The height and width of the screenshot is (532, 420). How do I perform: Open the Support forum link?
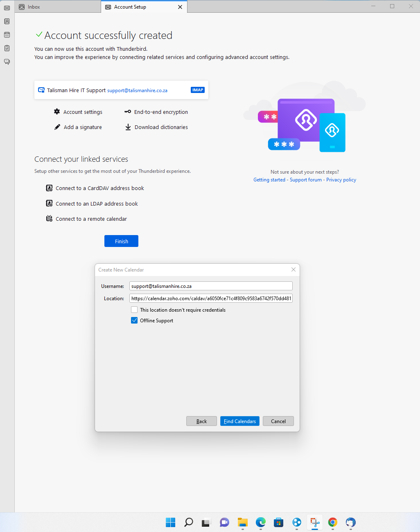click(x=306, y=180)
